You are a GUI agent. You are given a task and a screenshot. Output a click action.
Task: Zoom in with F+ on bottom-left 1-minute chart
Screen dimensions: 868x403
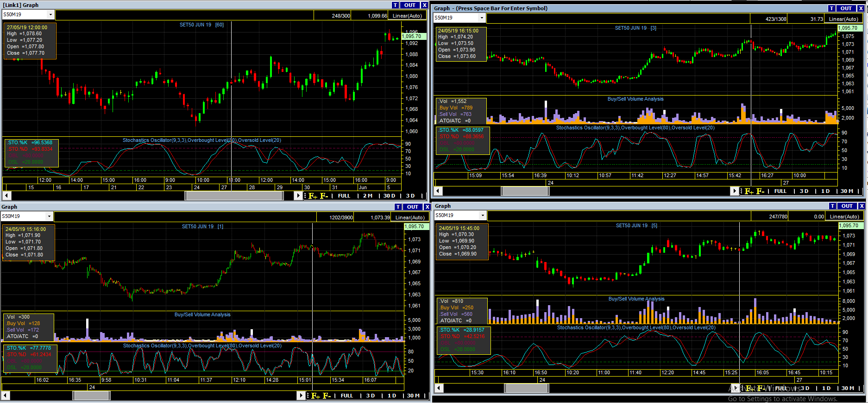pyautogui.click(x=315, y=396)
